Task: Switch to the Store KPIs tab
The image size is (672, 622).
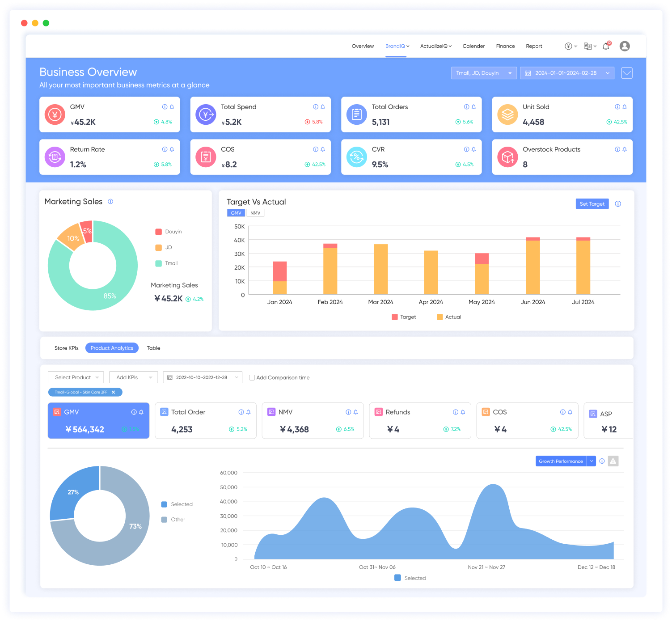Action: click(x=67, y=348)
